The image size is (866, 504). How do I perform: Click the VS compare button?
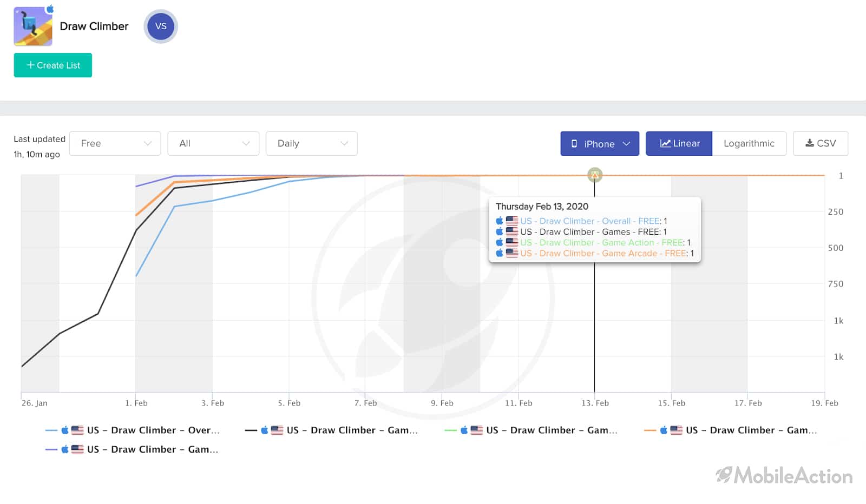pyautogui.click(x=161, y=26)
